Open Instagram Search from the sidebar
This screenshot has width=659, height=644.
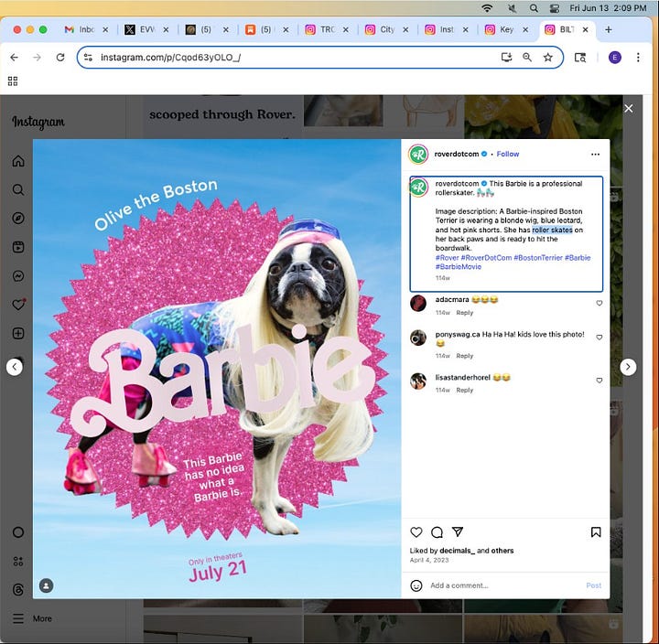[x=18, y=189]
